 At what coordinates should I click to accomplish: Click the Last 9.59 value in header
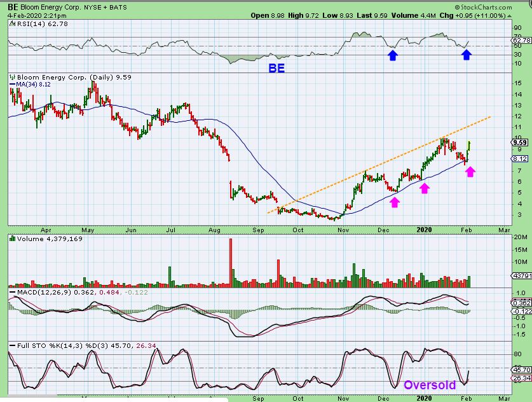[x=372, y=16]
